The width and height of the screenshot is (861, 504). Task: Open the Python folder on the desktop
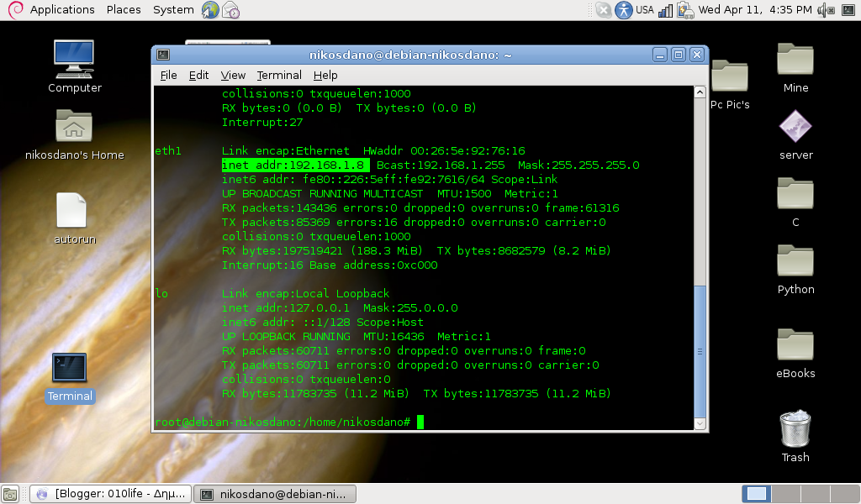tap(795, 260)
